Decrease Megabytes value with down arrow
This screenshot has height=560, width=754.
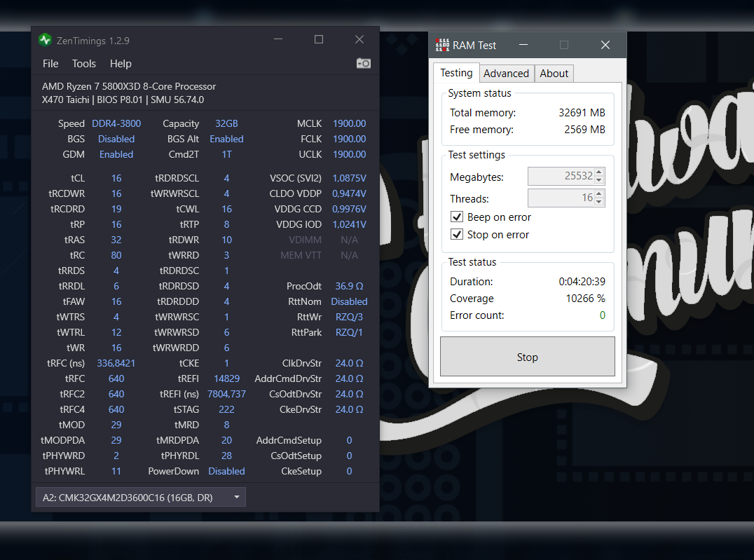coord(598,180)
